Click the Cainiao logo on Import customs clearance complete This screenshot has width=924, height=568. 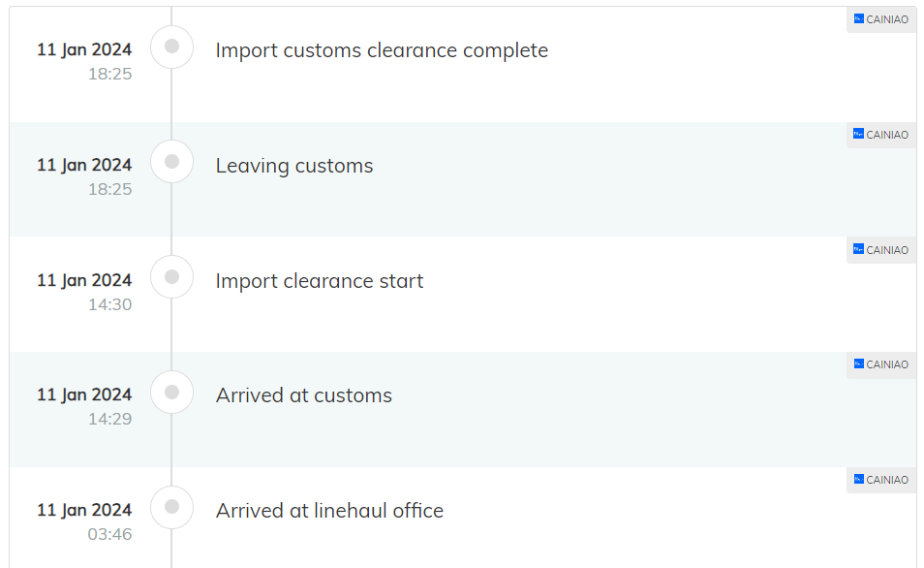(x=858, y=18)
